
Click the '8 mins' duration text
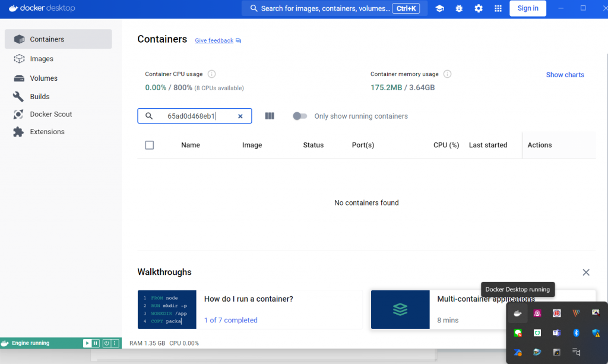coord(448,320)
